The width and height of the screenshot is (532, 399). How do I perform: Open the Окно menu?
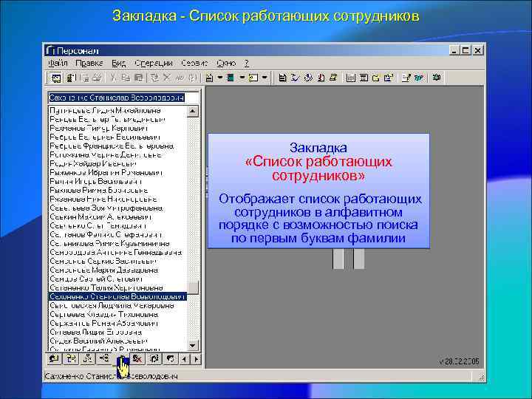(226, 63)
